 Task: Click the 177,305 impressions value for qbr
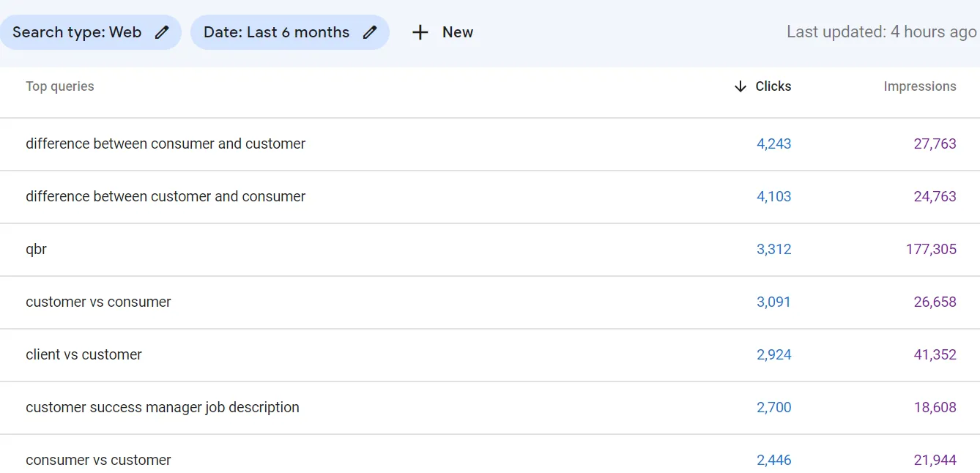931,249
